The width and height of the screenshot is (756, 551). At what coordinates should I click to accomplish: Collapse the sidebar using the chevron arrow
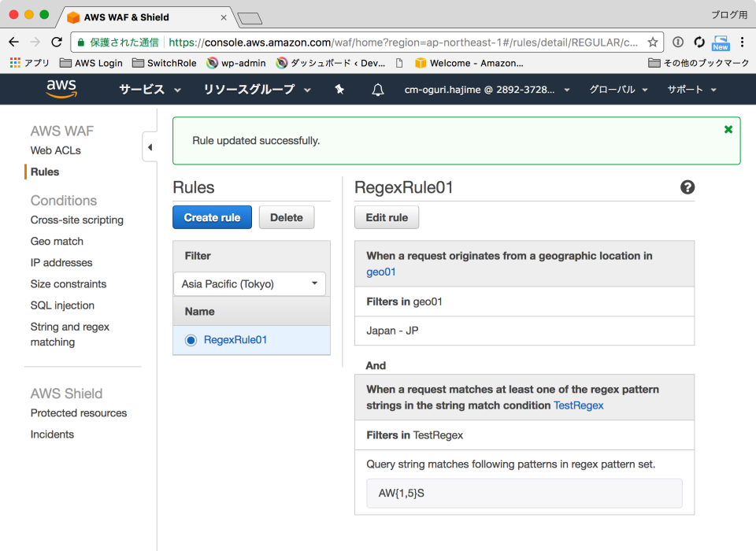point(150,146)
